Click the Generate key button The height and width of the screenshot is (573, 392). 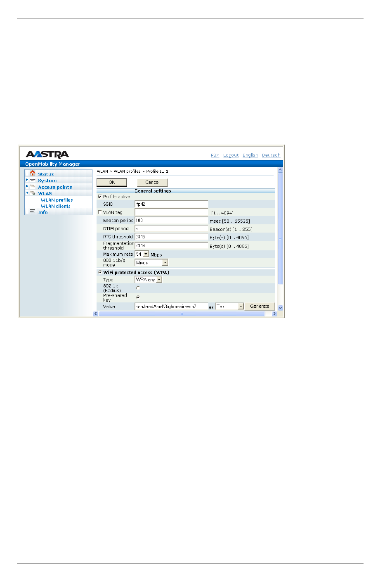pyautogui.click(x=260, y=306)
